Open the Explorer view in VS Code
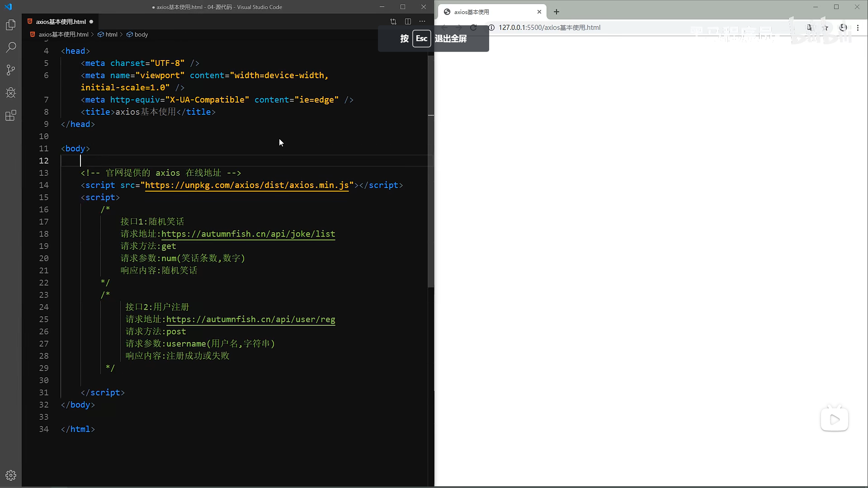Screen dimensions: 868x488 pos(11,25)
